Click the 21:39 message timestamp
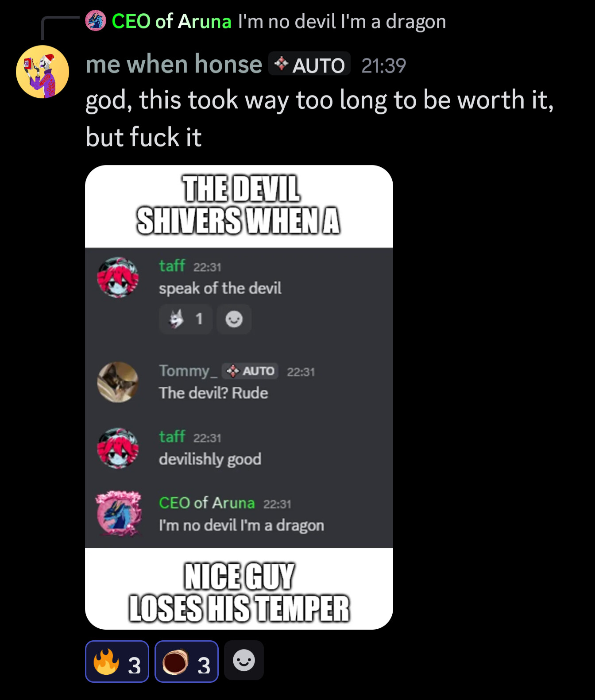Viewport: 595px width, 700px height. click(x=383, y=66)
